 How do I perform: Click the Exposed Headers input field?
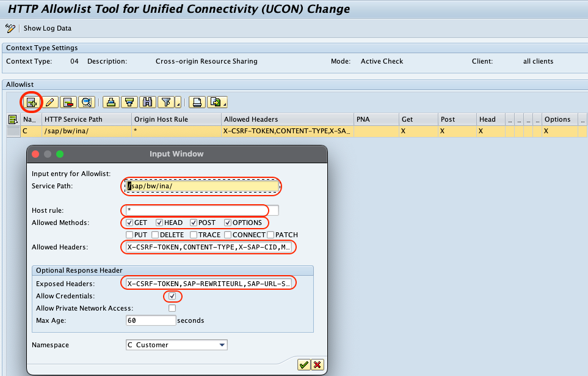[209, 284]
